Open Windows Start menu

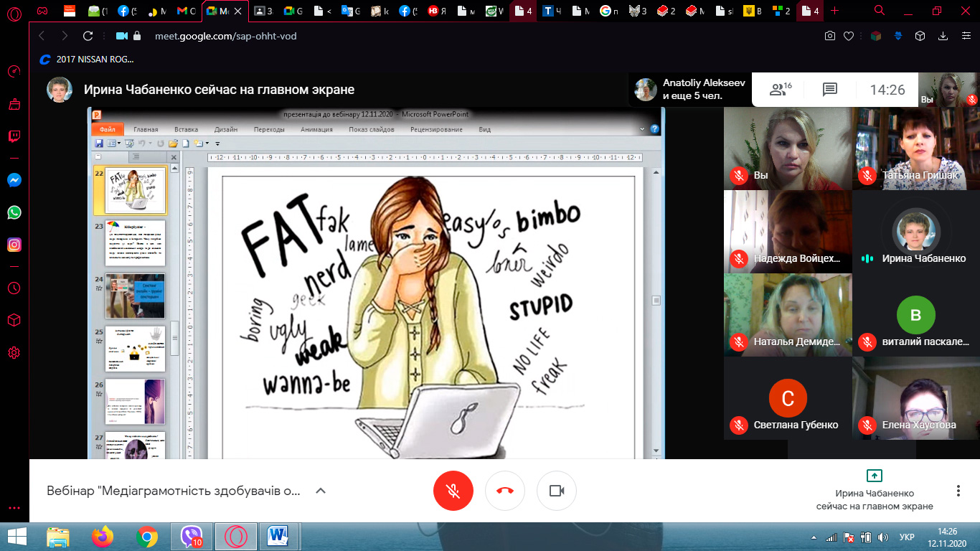(x=17, y=536)
